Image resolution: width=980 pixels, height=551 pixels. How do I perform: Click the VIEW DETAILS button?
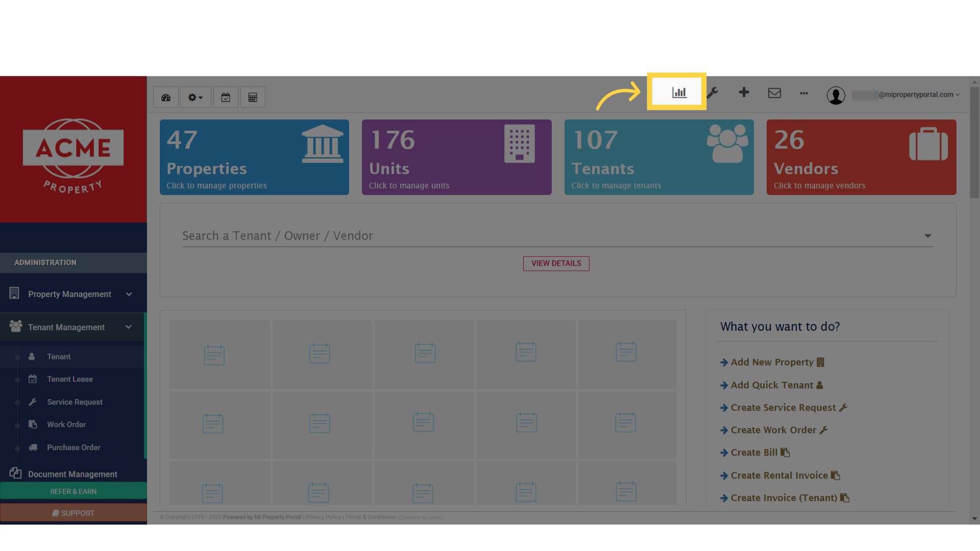pyautogui.click(x=556, y=263)
